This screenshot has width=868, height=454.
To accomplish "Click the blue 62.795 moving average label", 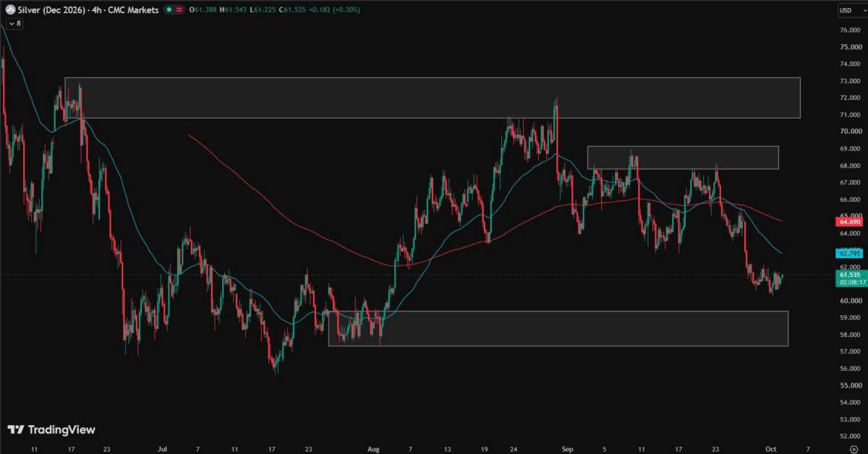I will [x=849, y=254].
